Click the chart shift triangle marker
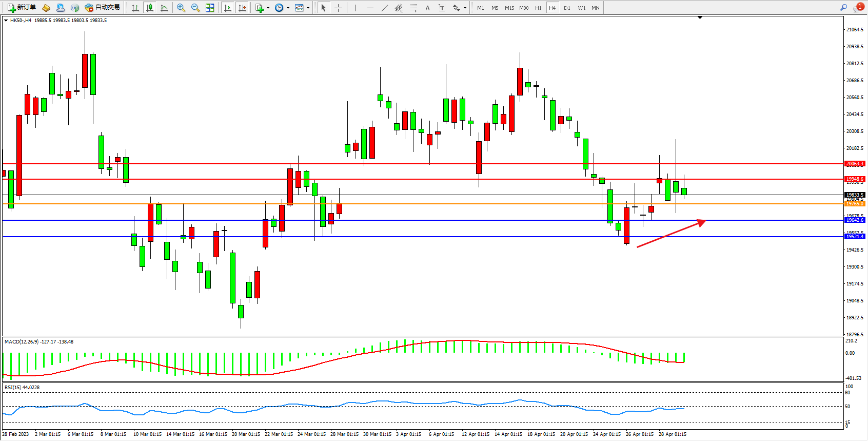 point(700,18)
